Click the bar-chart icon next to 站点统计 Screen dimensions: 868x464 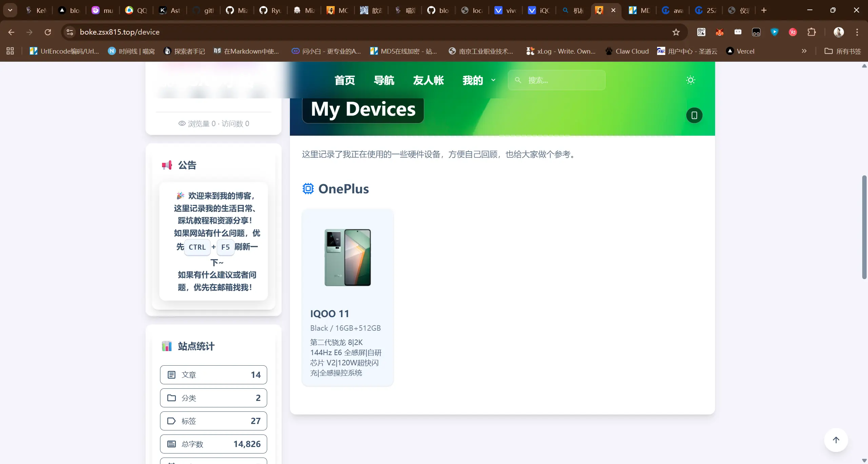pyautogui.click(x=167, y=346)
